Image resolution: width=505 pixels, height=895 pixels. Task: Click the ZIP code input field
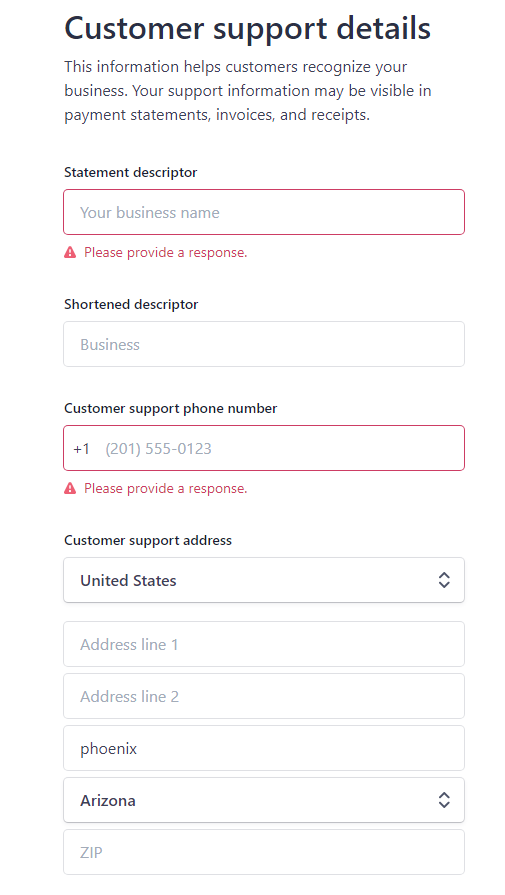(264, 852)
